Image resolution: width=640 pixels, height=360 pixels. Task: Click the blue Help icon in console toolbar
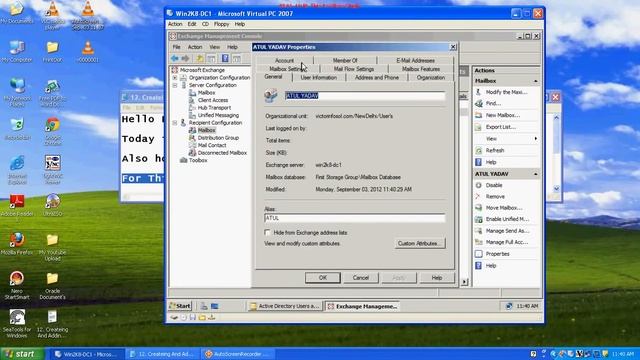coord(225,58)
